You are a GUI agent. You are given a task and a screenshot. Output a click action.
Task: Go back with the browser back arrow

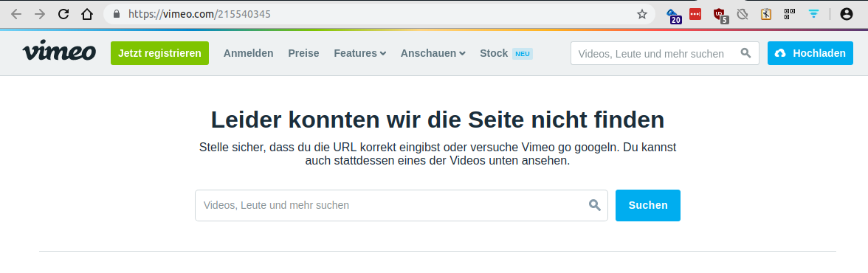click(16, 15)
